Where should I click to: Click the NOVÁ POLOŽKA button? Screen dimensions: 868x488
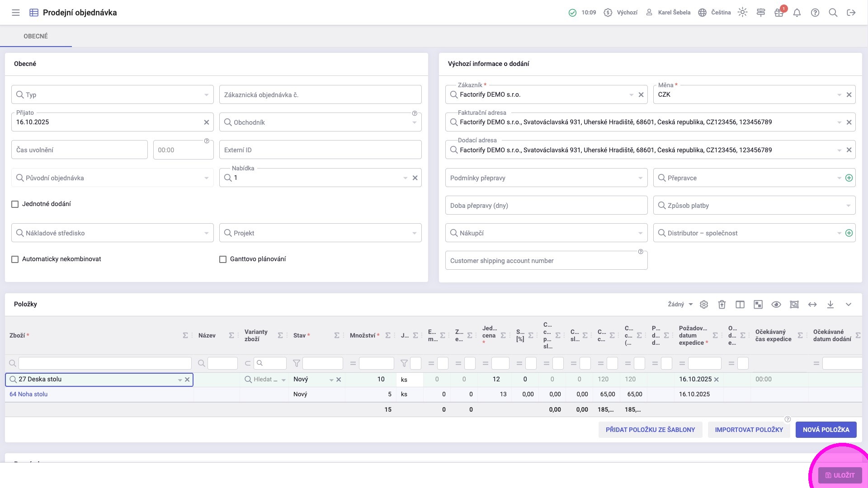click(x=826, y=430)
